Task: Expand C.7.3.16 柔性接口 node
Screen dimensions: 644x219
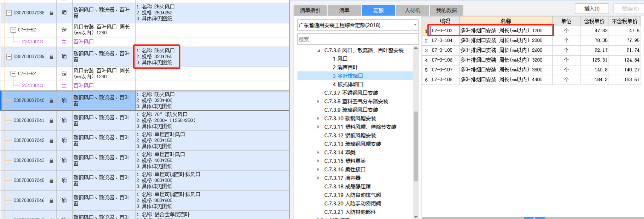Action: (318, 169)
